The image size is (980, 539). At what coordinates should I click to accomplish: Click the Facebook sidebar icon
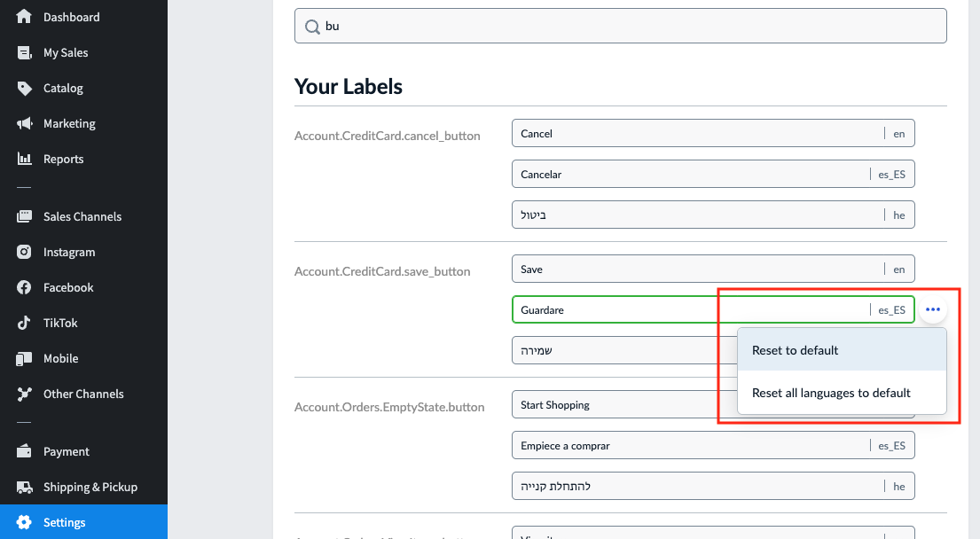click(25, 287)
